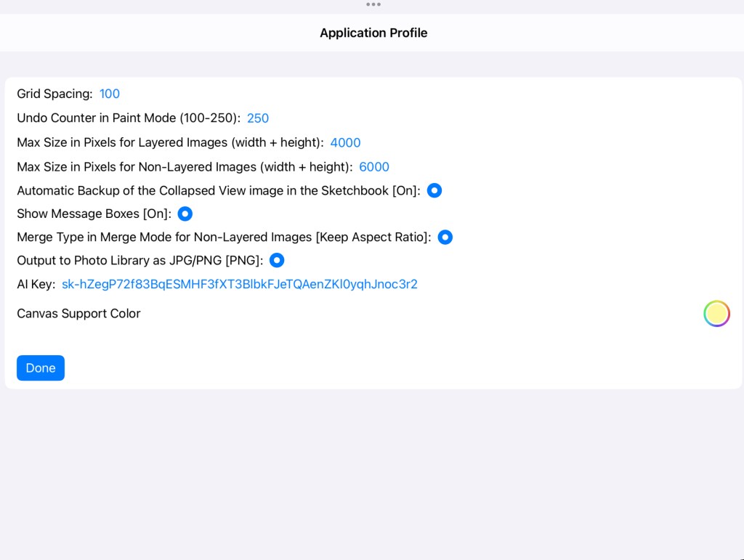
Task: Click the 'Show Message Boxes [On]' label
Action: [94, 214]
